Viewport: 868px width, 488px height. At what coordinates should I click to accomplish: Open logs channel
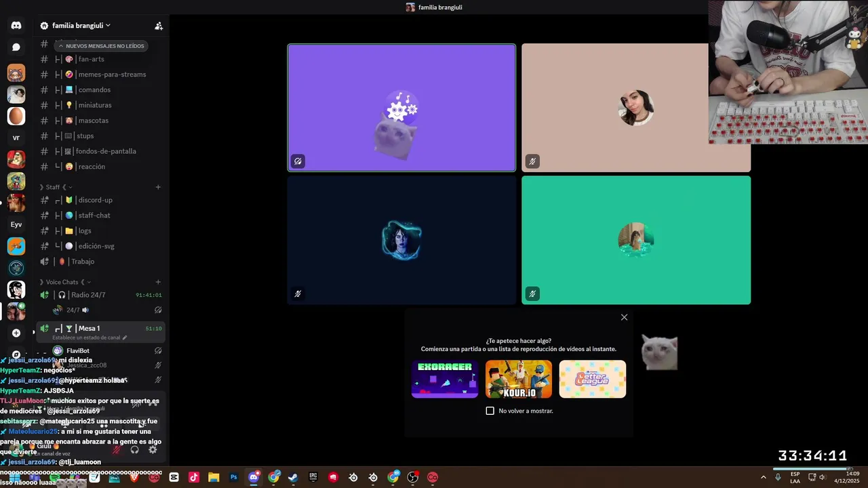click(x=100, y=231)
